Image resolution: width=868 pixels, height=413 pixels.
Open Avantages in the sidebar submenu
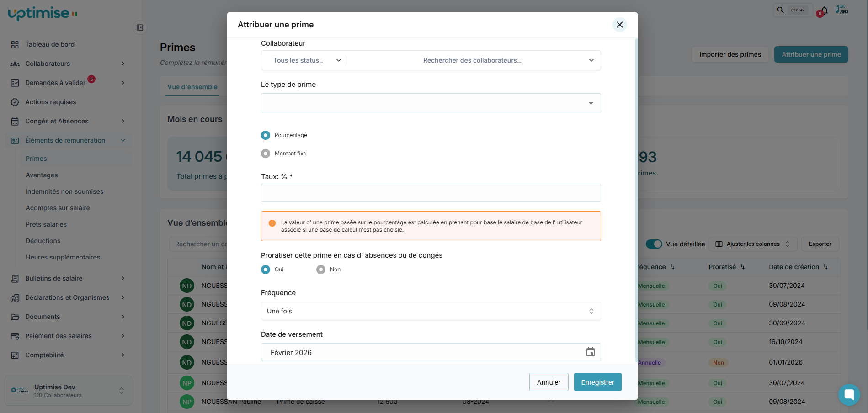pyautogui.click(x=42, y=175)
